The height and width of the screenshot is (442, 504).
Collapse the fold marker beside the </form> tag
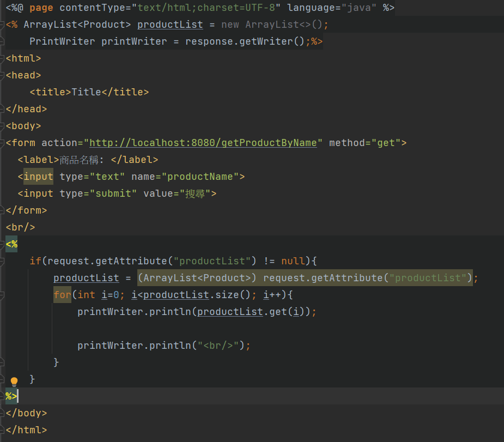point(2,210)
